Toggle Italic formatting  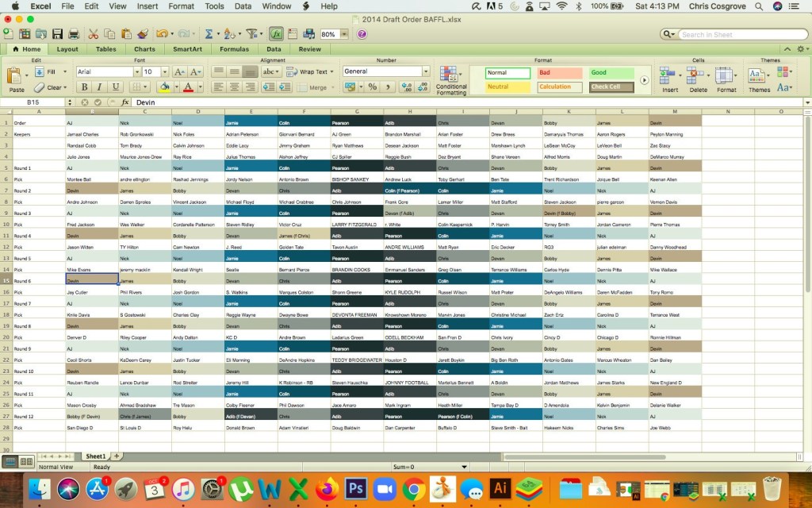coord(99,87)
